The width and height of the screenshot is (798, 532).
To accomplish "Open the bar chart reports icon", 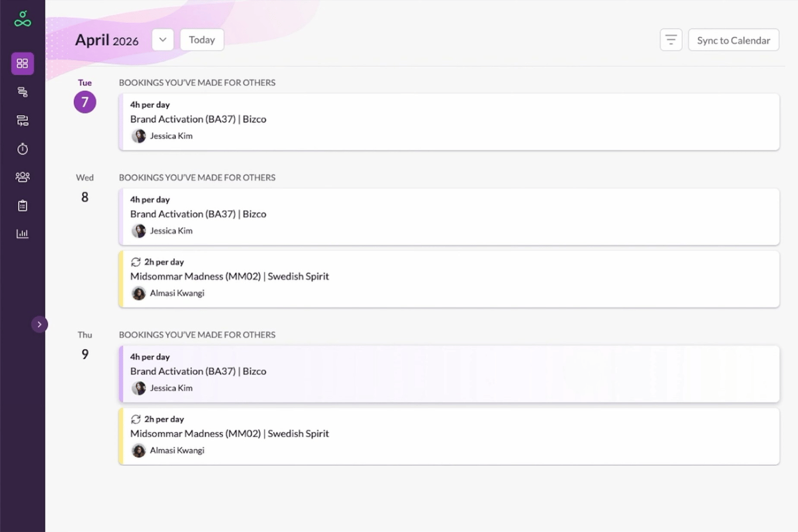I will point(23,233).
